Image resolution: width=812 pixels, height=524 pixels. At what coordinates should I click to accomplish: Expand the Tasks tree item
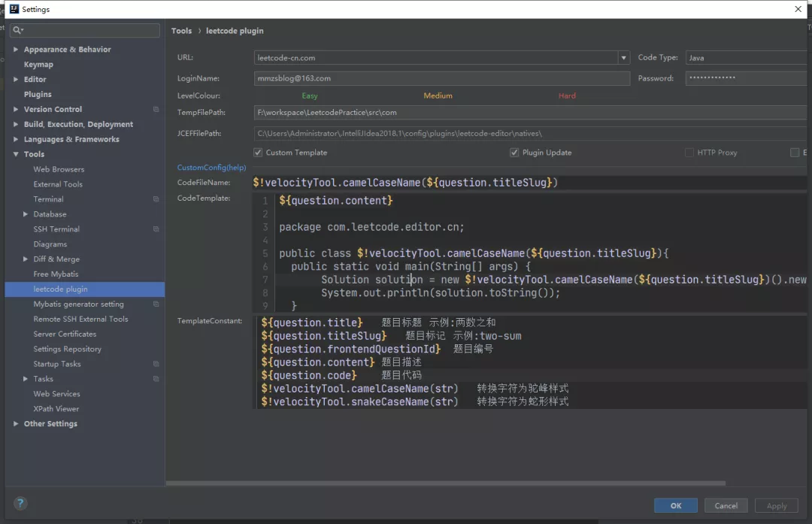coord(24,378)
